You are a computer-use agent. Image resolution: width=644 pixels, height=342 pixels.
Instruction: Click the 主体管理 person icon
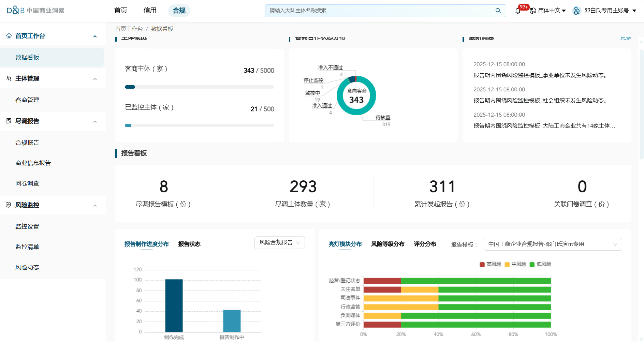click(9, 78)
